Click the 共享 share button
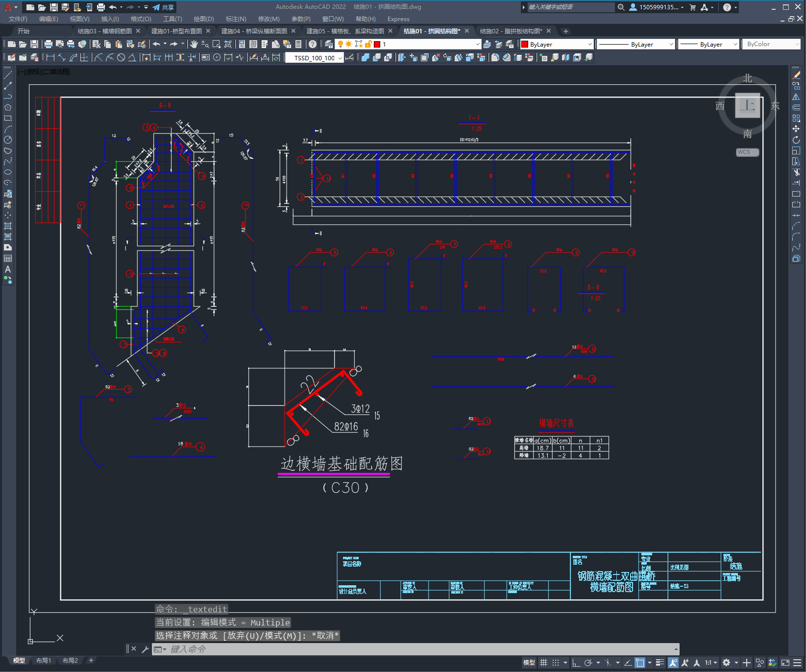This screenshot has height=672, width=806. (x=164, y=7)
